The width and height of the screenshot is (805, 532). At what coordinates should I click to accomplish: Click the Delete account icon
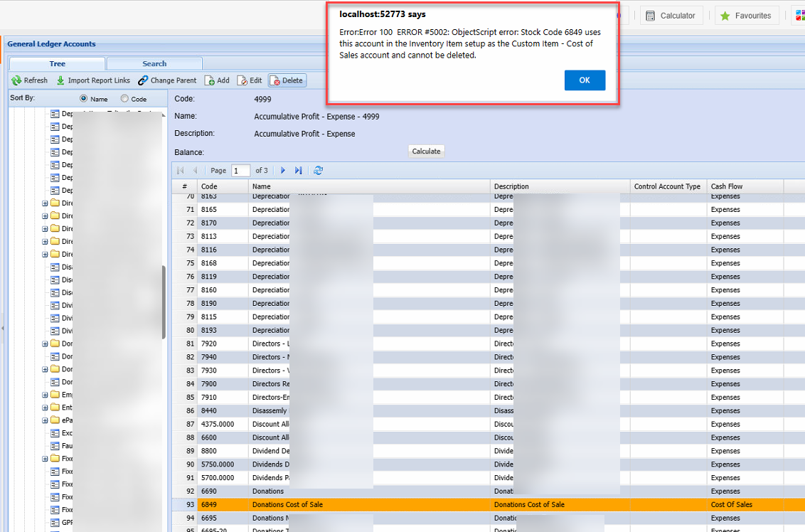(x=274, y=80)
